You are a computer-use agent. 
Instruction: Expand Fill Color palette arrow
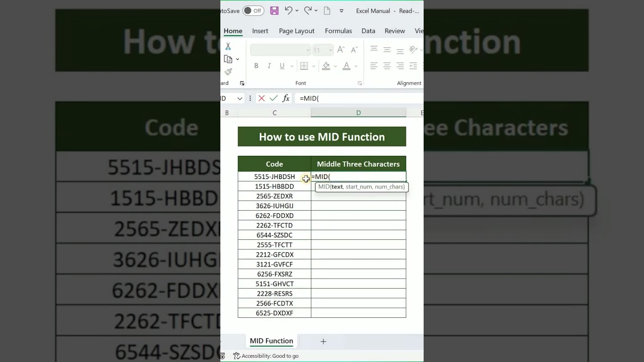pos(335,66)
